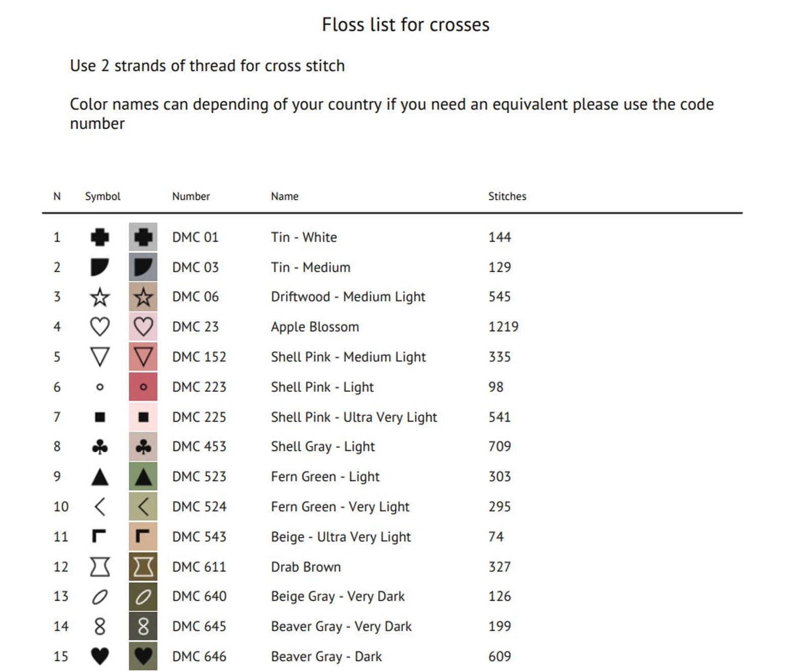Click the Number column header
802x672 pixels.
[x=190, y=196]
